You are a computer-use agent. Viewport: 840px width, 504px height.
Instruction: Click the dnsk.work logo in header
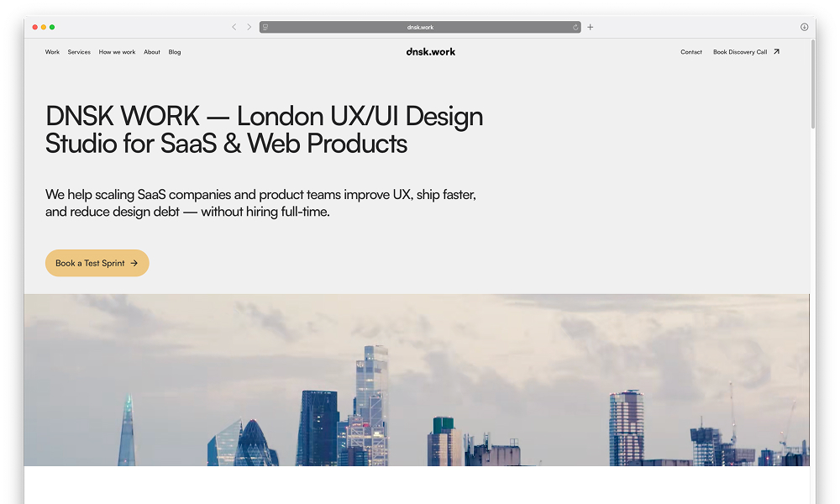point(430,52)
